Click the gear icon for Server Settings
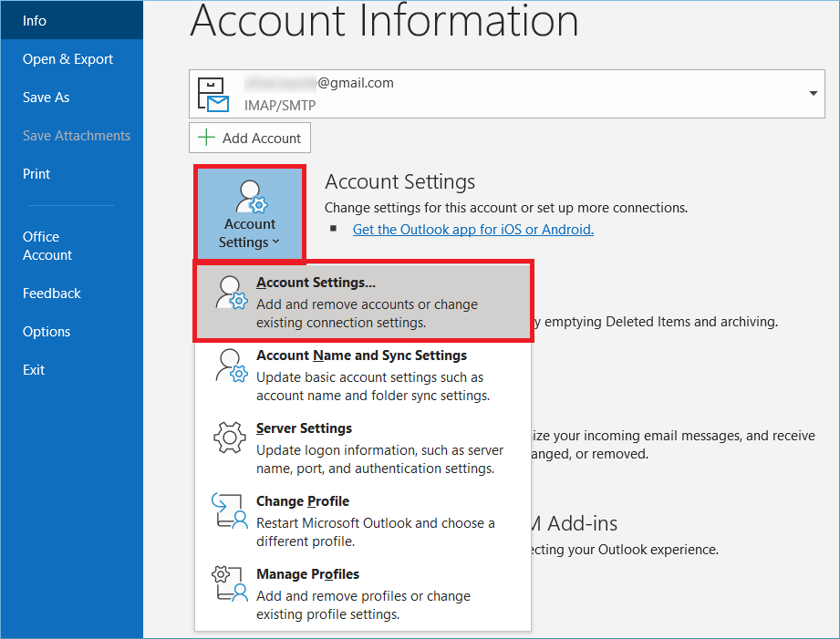Image resolution: width=840 pixels, height=639 pixels. pos(230,438)
